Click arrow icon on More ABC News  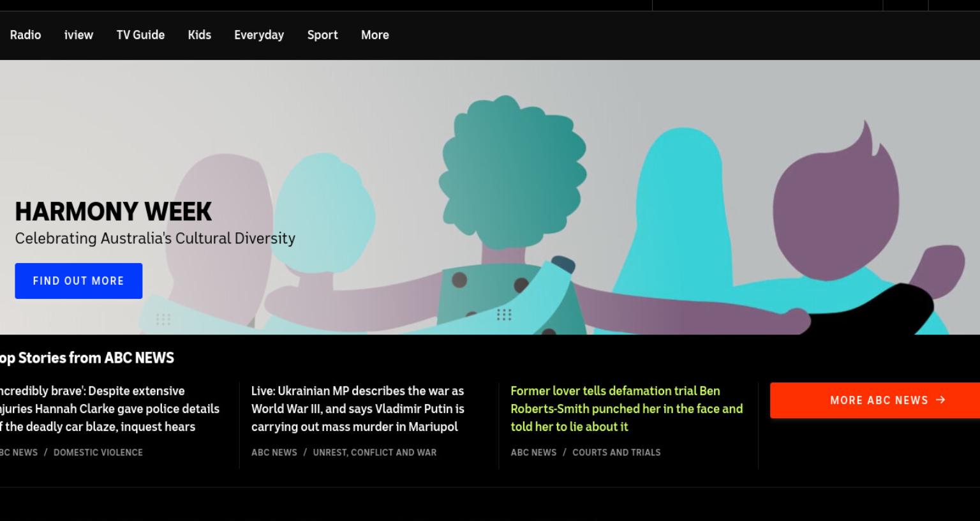pos(940,400)
